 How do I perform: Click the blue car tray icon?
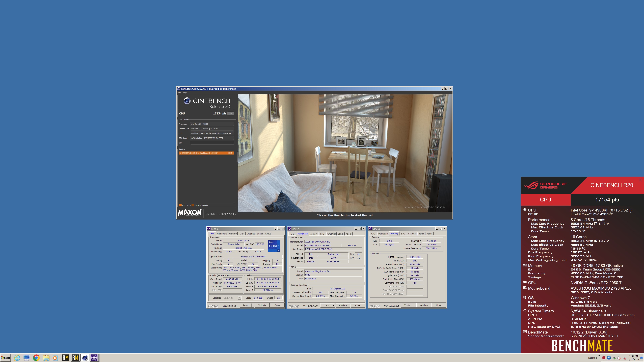pos(609,358)
